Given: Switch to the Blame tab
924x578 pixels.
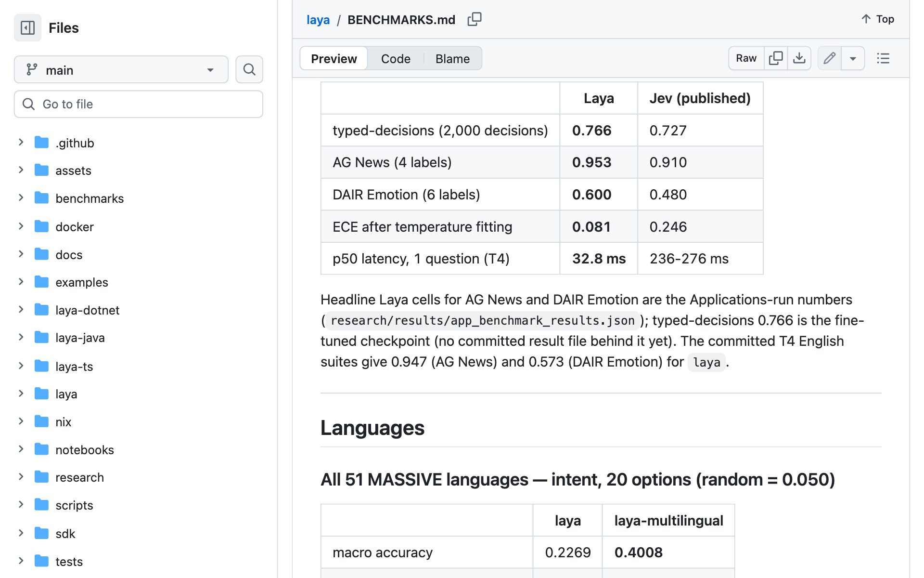Looking at the screenshot, I should point(452,58).
